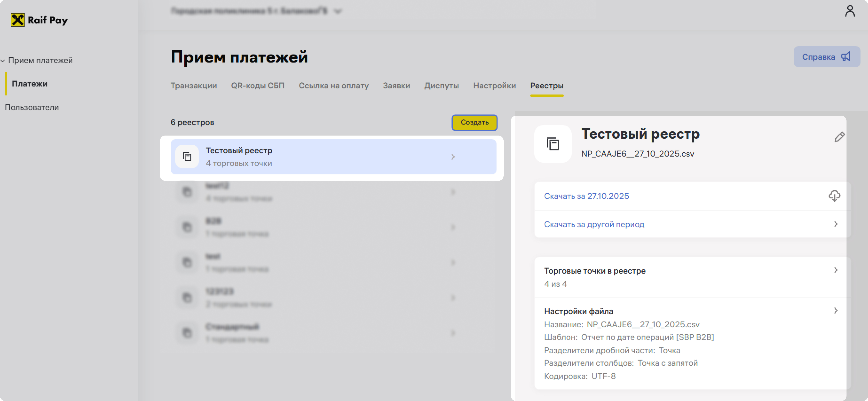Click registry copy icon in detail panel
This screenshot has width=868, height=401.
click(553, 144)
